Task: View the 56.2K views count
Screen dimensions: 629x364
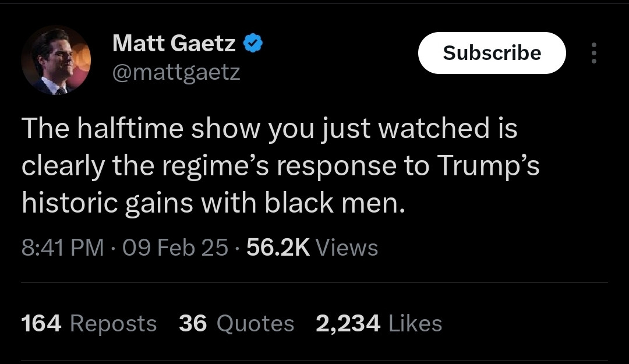Action: (x=278, y=247)
